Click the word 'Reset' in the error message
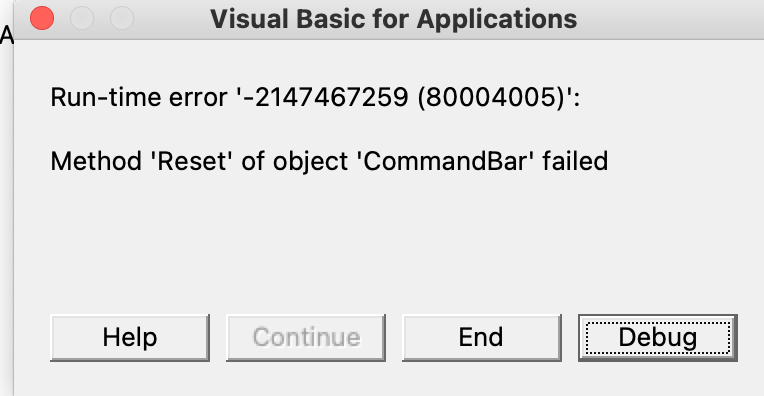 click(x=192, y=161)
